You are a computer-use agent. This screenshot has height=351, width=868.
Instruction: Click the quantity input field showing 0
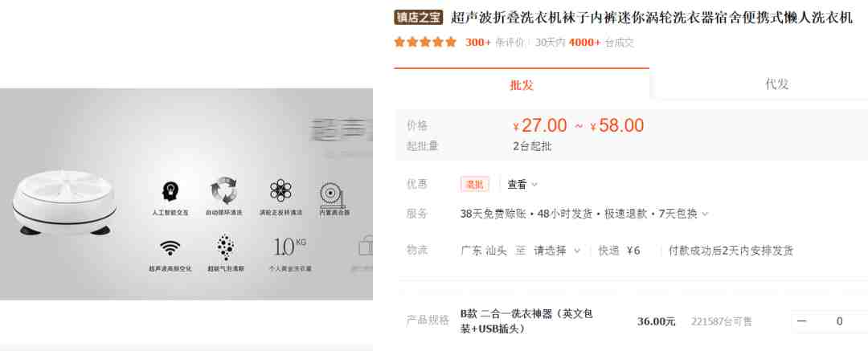(839, 321)
